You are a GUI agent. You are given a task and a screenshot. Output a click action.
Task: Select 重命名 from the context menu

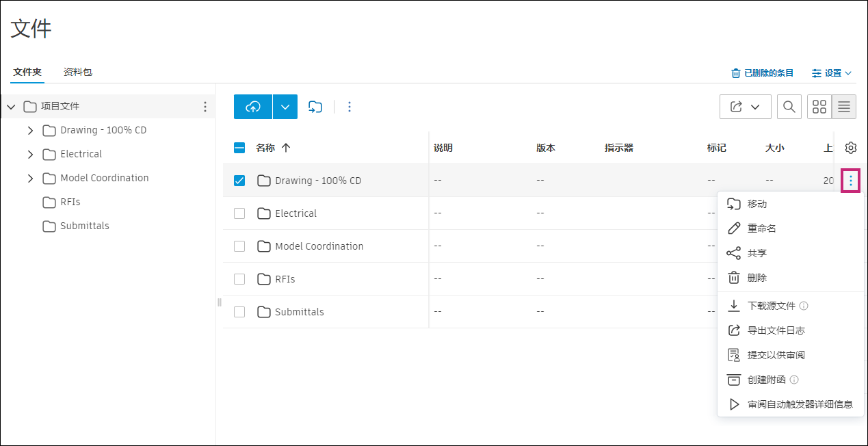(761, 228)
